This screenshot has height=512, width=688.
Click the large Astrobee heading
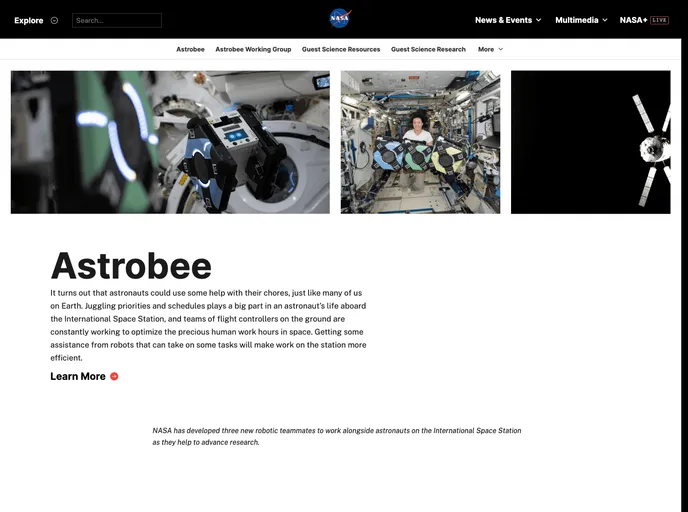coord(131,266)
